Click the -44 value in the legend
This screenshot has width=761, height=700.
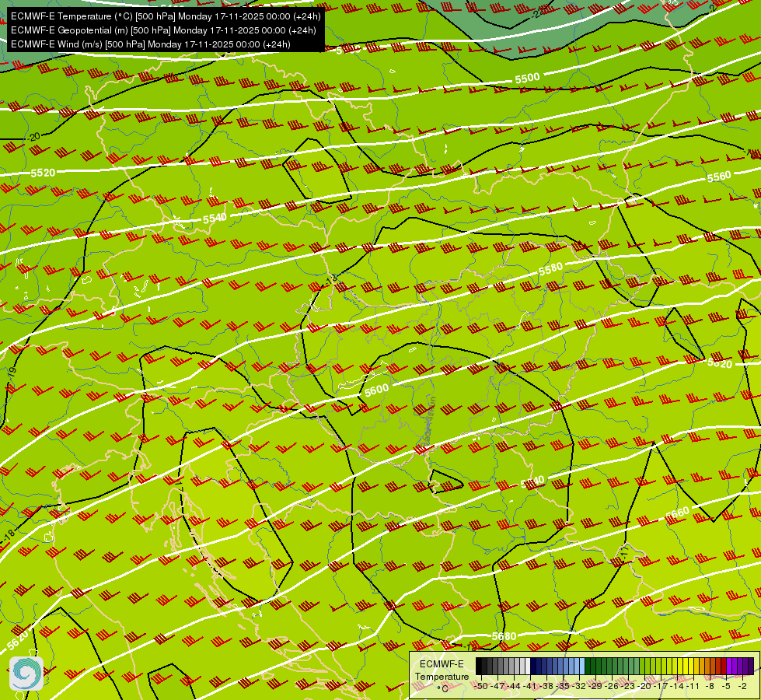514,686
